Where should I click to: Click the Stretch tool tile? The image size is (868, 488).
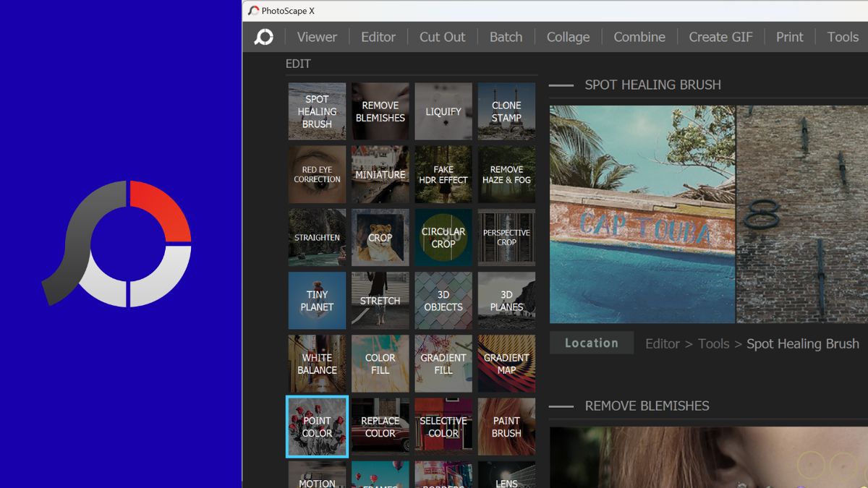(380, 300)
